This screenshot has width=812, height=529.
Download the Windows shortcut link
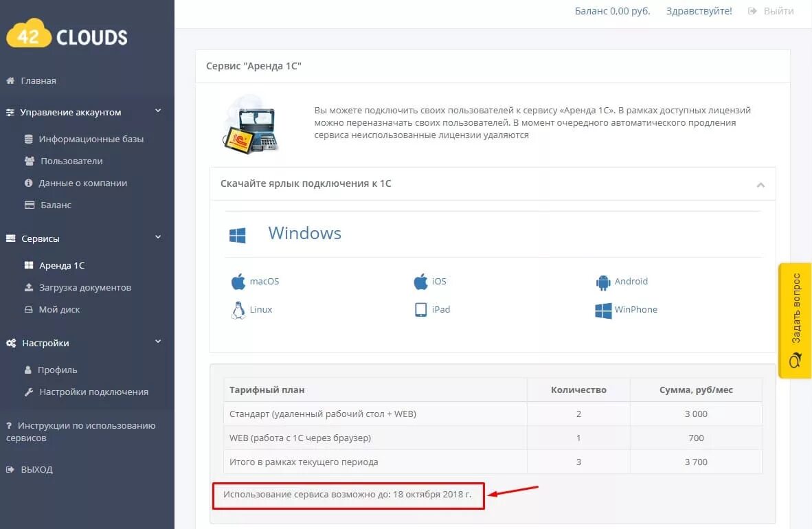[304, 233]
